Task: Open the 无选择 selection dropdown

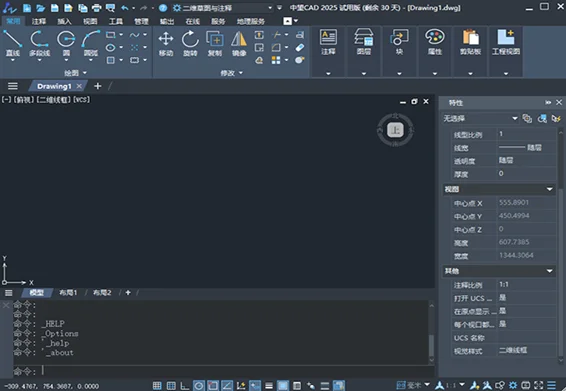Action: tap(480, 118)
